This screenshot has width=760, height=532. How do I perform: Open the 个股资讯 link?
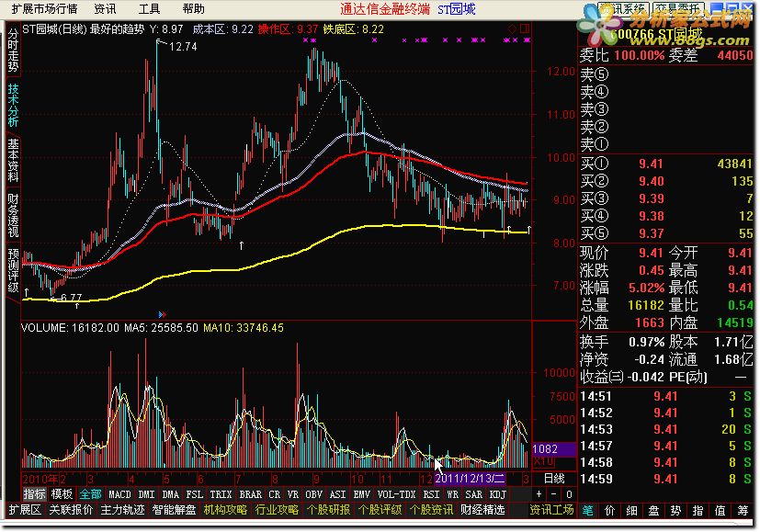pyautogui.click(x=431, y=510)
